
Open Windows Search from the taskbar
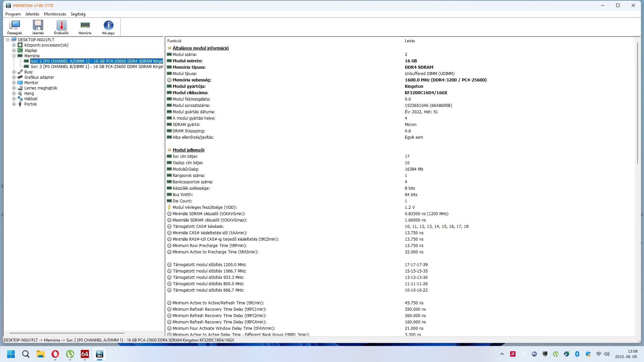coord(26,354)
